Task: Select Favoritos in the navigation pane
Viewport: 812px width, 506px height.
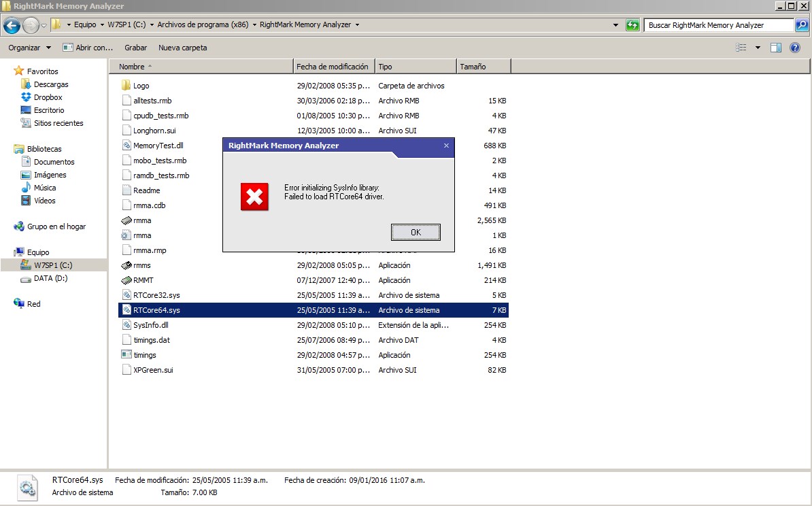Action: coord(42,71)
